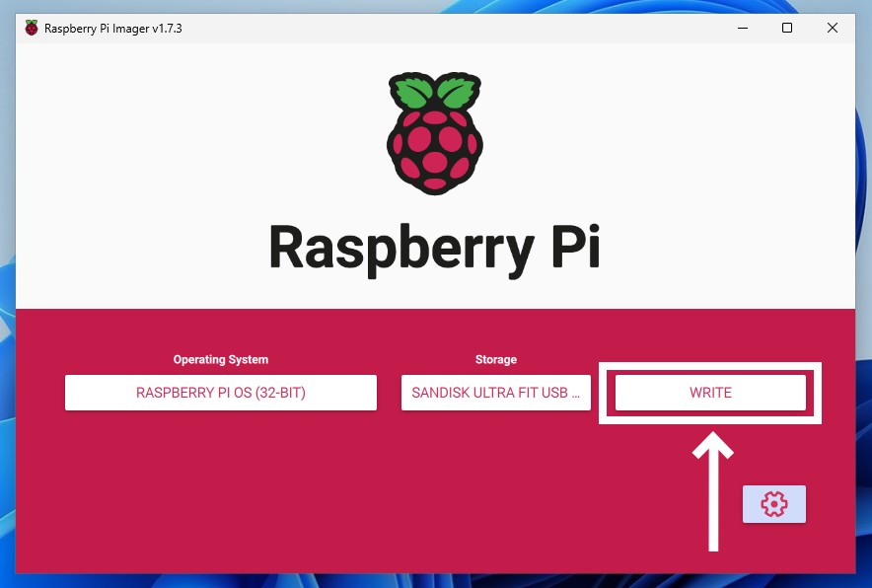The image size is (872, 588).
Task: Minimize the Raspberry Pi Imager window
Action: 743,28
